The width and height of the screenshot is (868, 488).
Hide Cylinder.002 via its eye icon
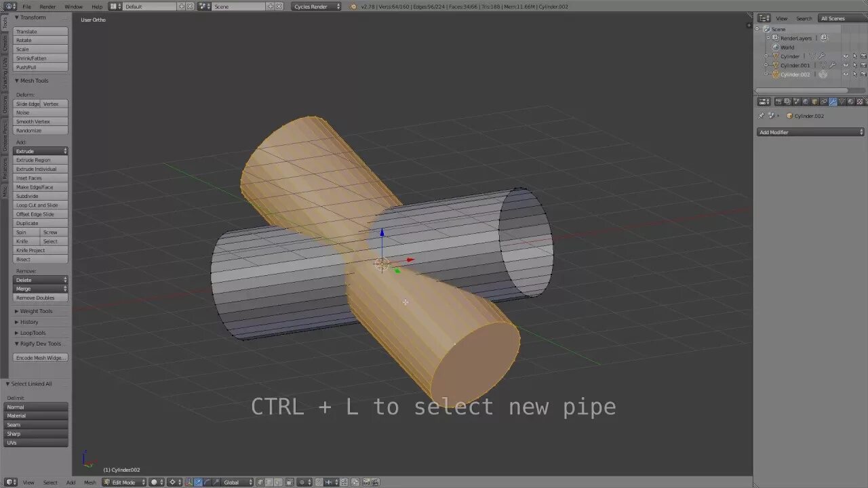point(846,74)
